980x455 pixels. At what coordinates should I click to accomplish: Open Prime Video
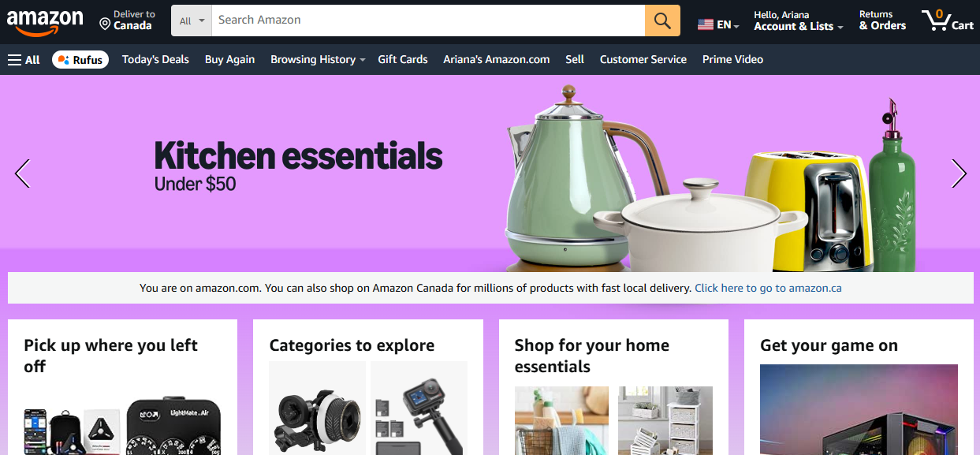tap(732, 59)
